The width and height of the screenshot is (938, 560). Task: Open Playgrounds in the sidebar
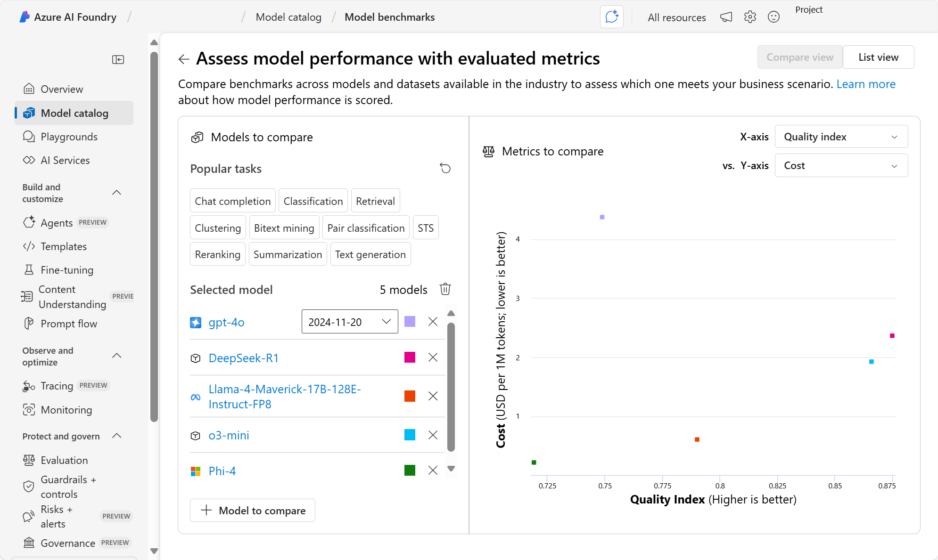74,137
